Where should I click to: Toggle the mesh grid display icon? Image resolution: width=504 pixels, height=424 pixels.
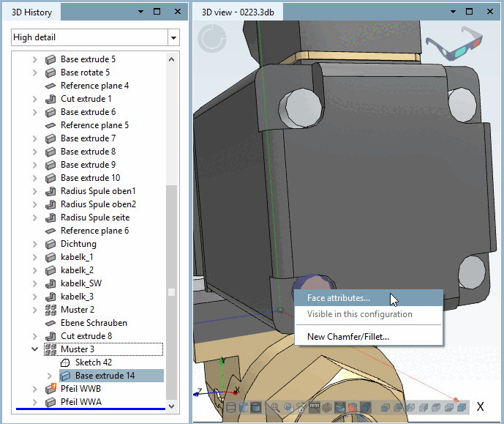(327, 408)
